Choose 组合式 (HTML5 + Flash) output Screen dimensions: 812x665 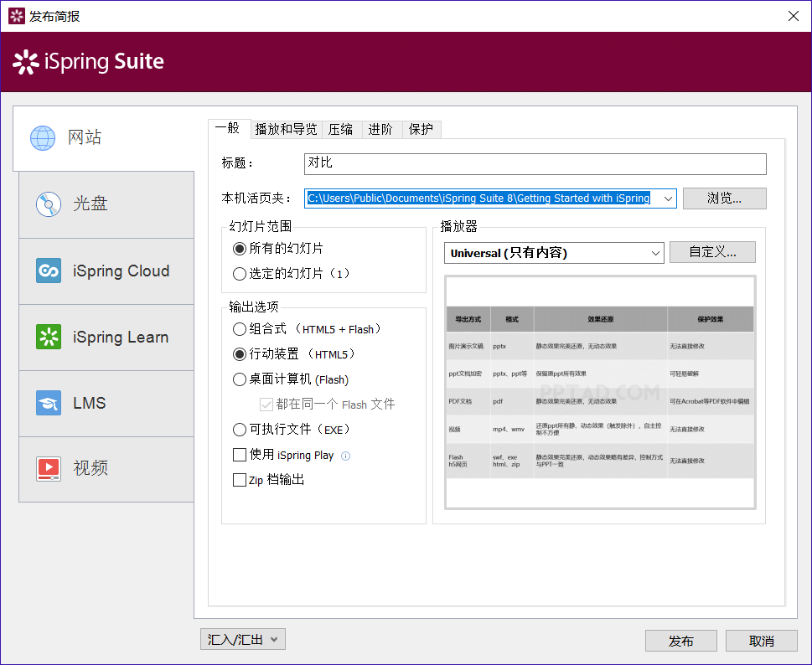[240, 329]
